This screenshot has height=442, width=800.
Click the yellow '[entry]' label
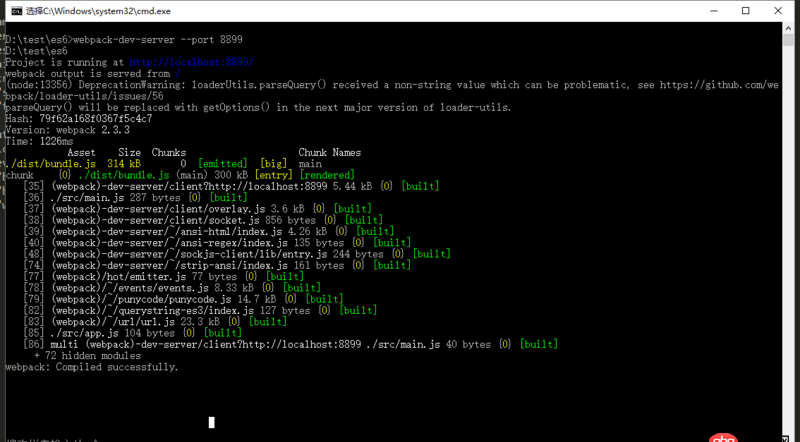[273, 175]
